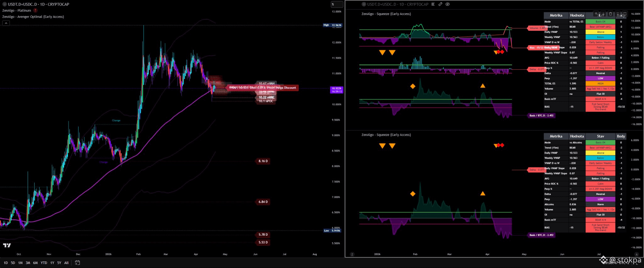The image size is (644, 268).
Task: Collapse the indicator legend with the chevron
Action: (6, 23)
